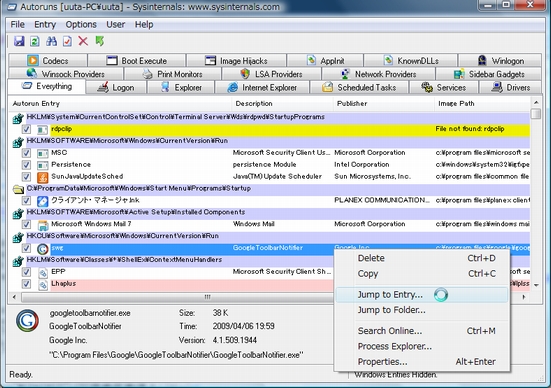Choose Delete from the context menu
Image resolution: width=551 pixels, height=388 pixels.
422,258
